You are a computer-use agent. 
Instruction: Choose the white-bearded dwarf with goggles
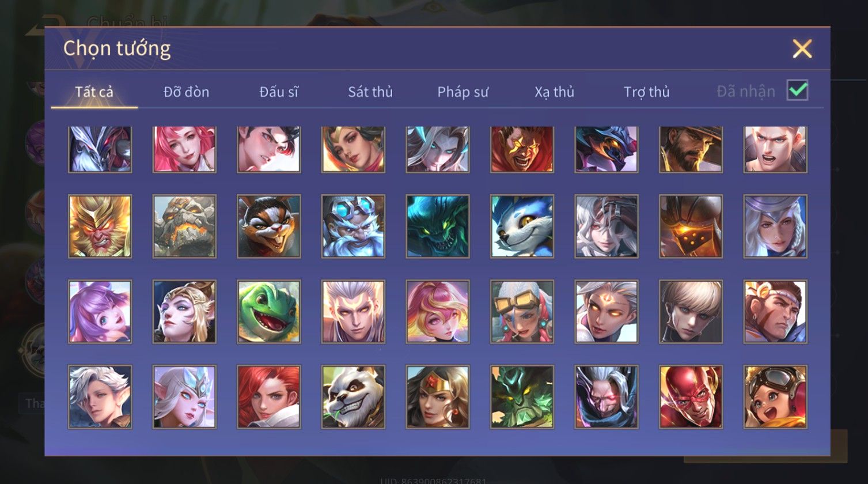click(353, 226)
